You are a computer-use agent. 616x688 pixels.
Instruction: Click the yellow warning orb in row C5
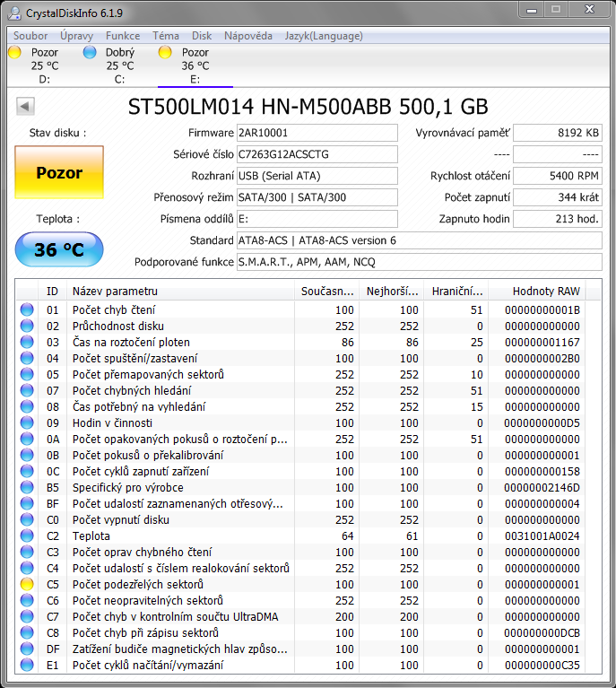(x=27, y=585)
